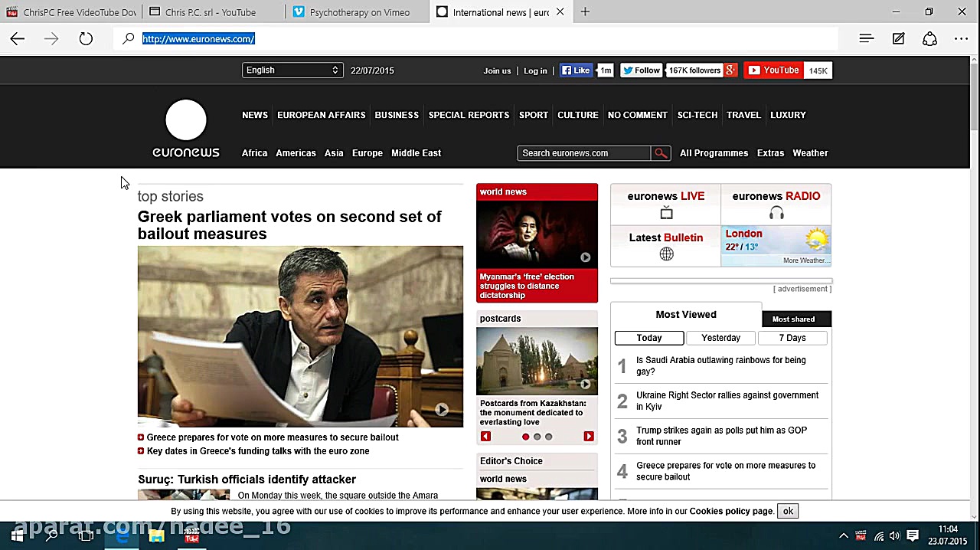980x550 pixels.
Task: Open the taskbar volume icon
Action: coord(894,536)
